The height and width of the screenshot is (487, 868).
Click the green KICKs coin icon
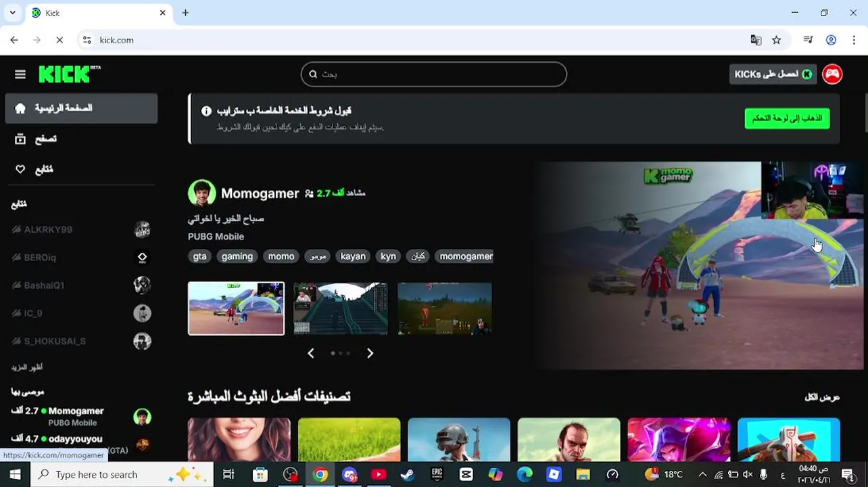pos(807,74)
